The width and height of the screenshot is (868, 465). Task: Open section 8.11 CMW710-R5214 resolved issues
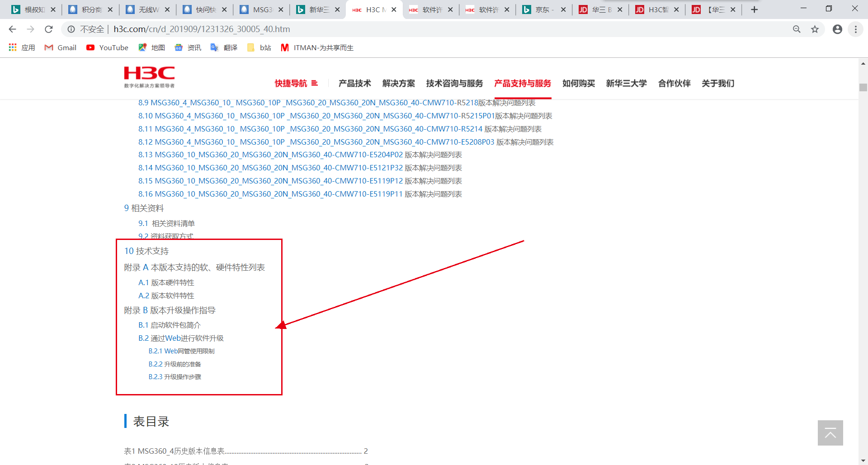click(340, 129)
